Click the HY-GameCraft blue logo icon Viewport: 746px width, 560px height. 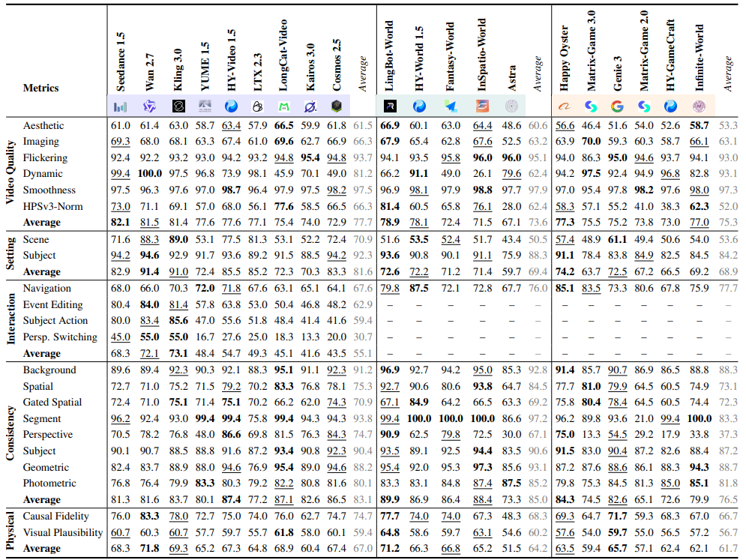[670, 106]
